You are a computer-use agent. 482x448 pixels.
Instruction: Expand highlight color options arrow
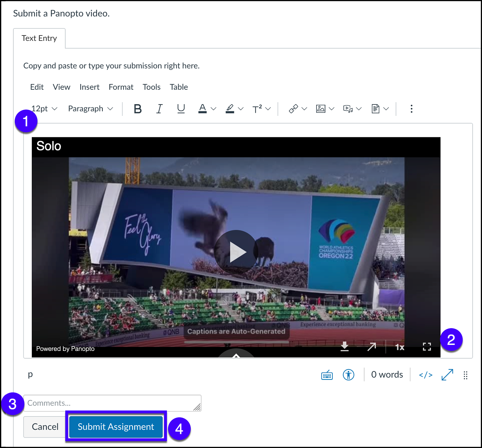tap(241, 109)
